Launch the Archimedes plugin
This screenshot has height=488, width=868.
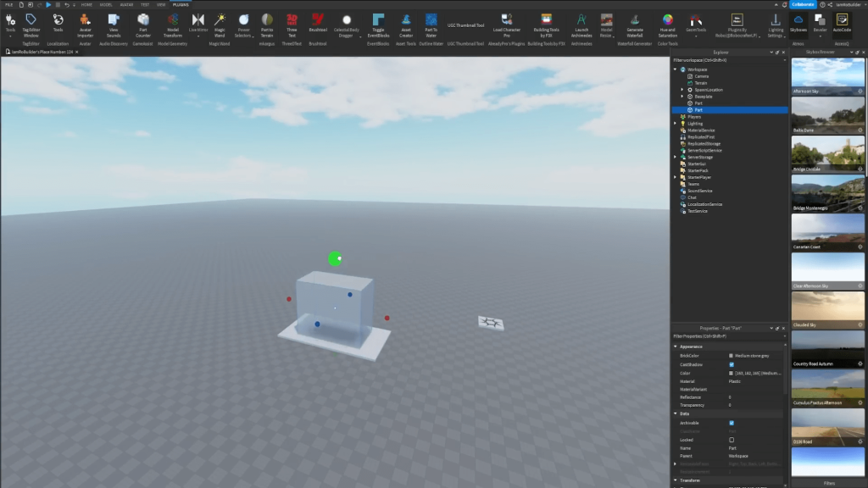tap(581, 25)
